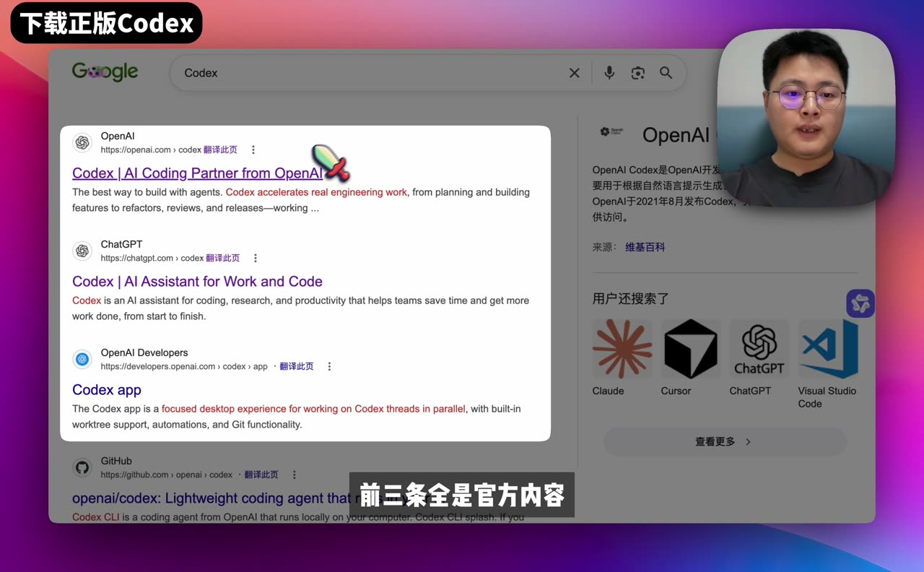Click the 用户还搜索了 heading
The height and width of the screenshot is (572, 924).
click(631, 298)
